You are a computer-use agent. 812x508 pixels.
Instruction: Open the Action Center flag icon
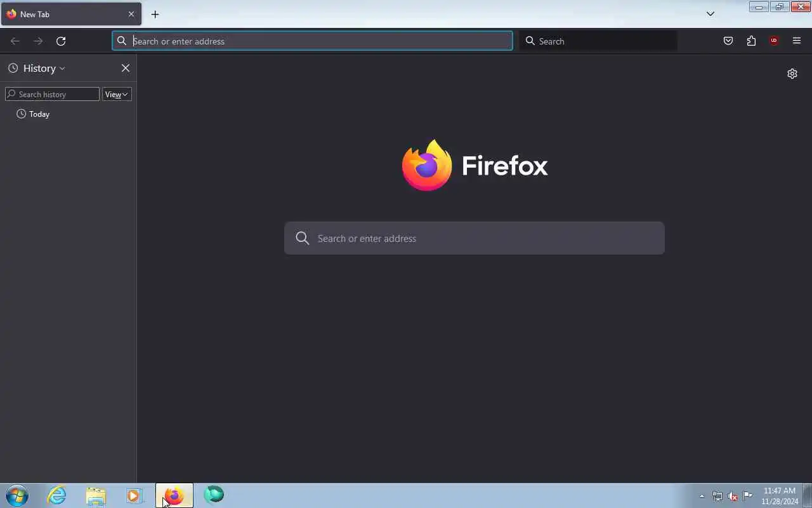[748, 497]
